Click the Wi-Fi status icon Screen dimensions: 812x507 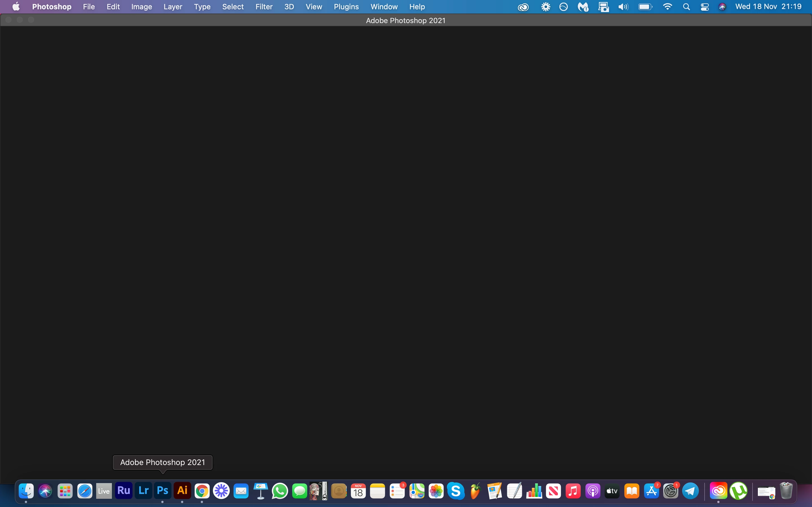tap(667, 7)
